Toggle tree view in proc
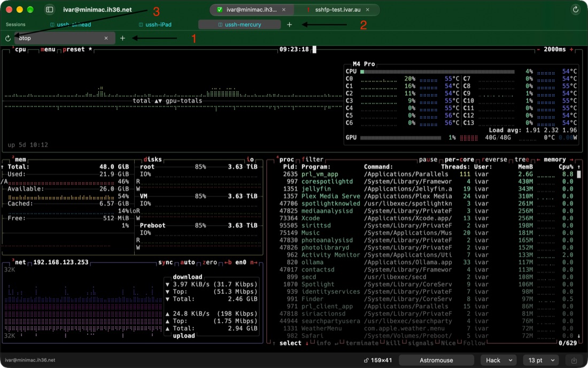Image resolution: width=588 pixels, height=368 pixels. (522, 159)
